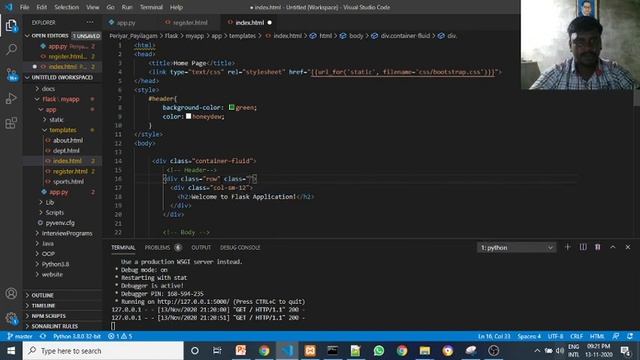The image size is (640, 360).
Task: Open the Extensions view
Action: 11,122
